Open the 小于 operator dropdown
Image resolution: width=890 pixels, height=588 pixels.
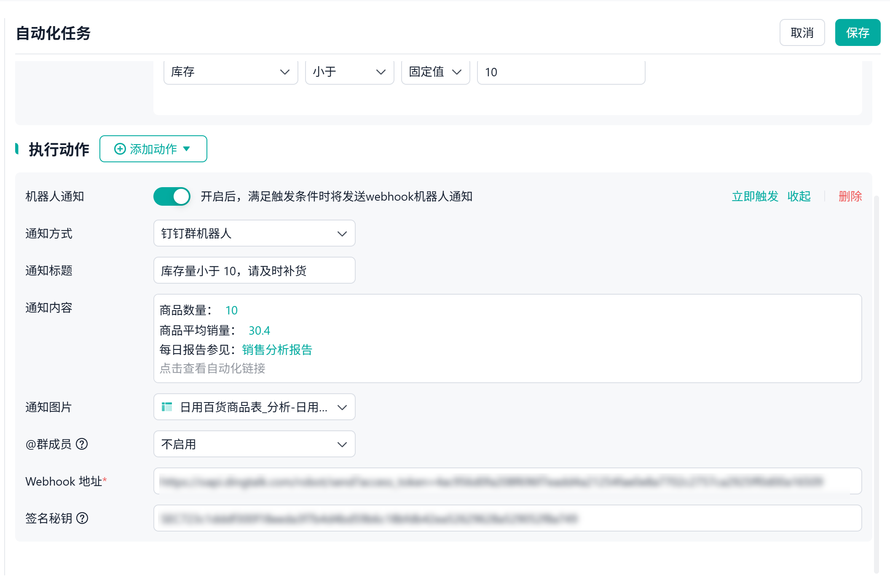pyautogui.click(x=350, y=72)
